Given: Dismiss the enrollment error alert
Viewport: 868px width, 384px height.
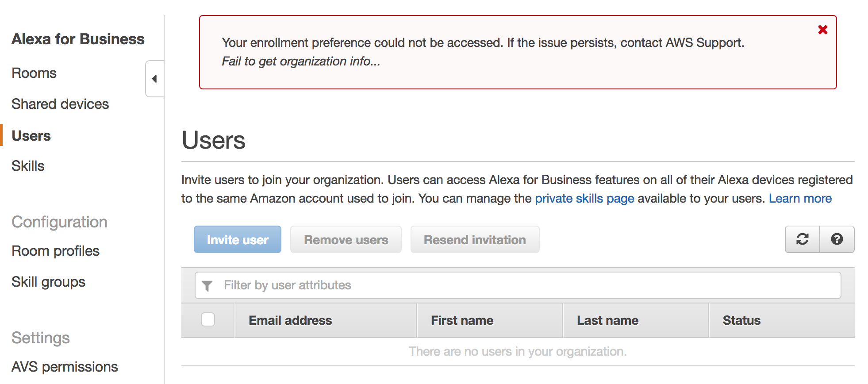Looking at the screenshot, I should pyautogui.click(x=822, y=30).
